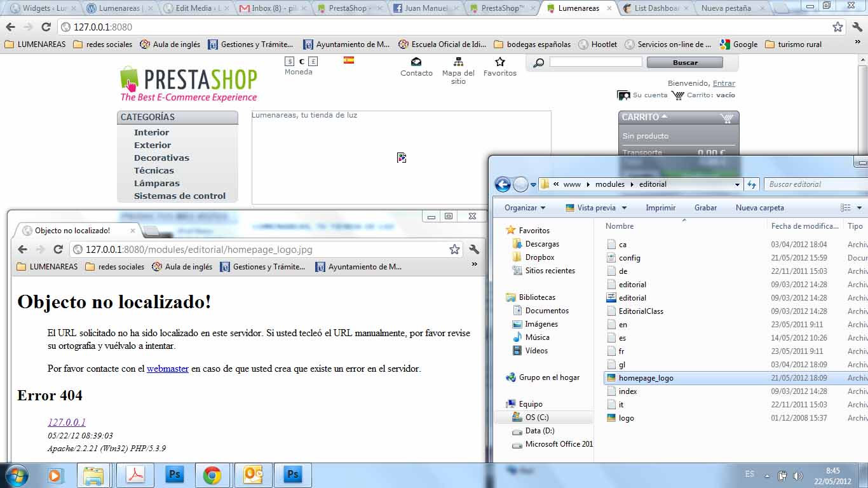Switch to the Edit Media tab

tap(197, 8)
